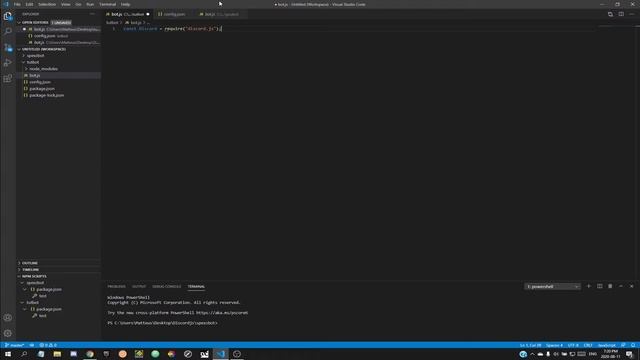Create a new terminal with the plus icon
The height and width of the screenshot is (360, 640).
(x=589, y=286)
